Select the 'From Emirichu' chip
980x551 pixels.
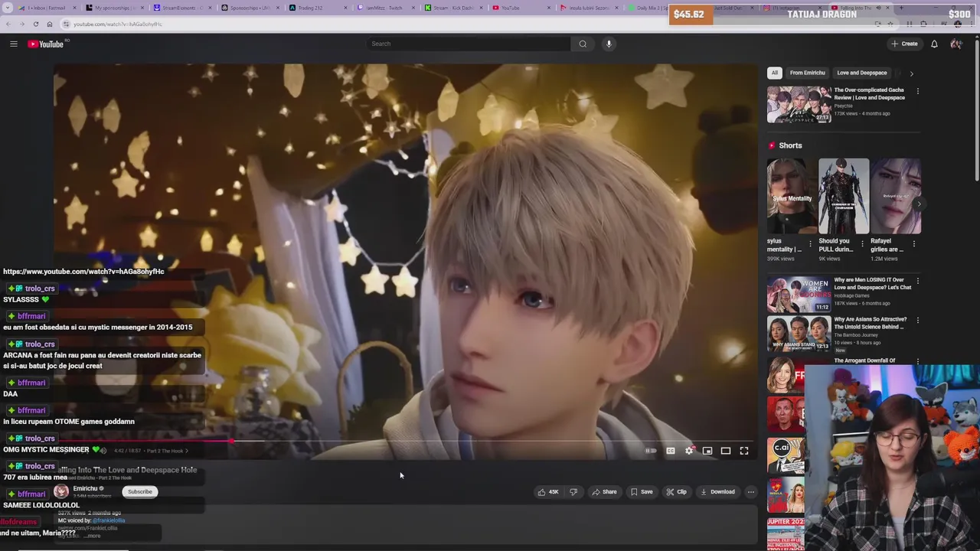point(807,73)
